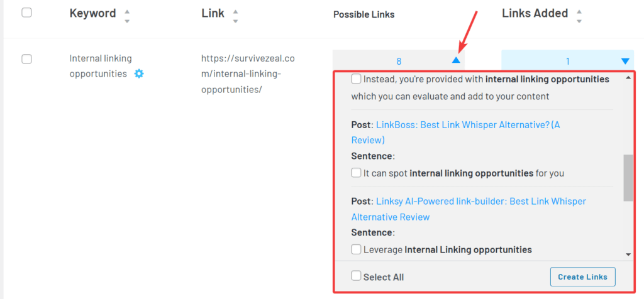Click the suggestions panel scrollbar thumb
The image size is (644, 299).
tap(628, 177)
